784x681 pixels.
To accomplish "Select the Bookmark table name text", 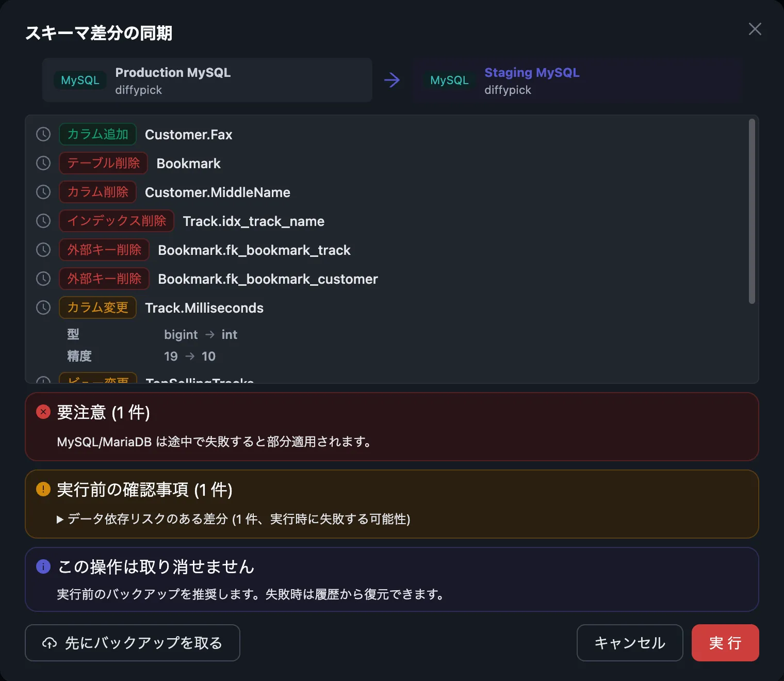I will click(189, 164).
